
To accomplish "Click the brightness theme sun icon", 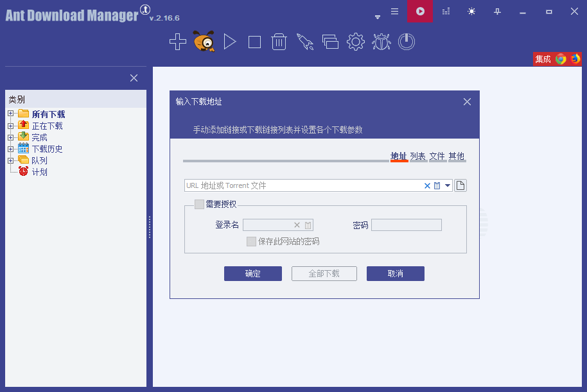I will click(471, 12).
